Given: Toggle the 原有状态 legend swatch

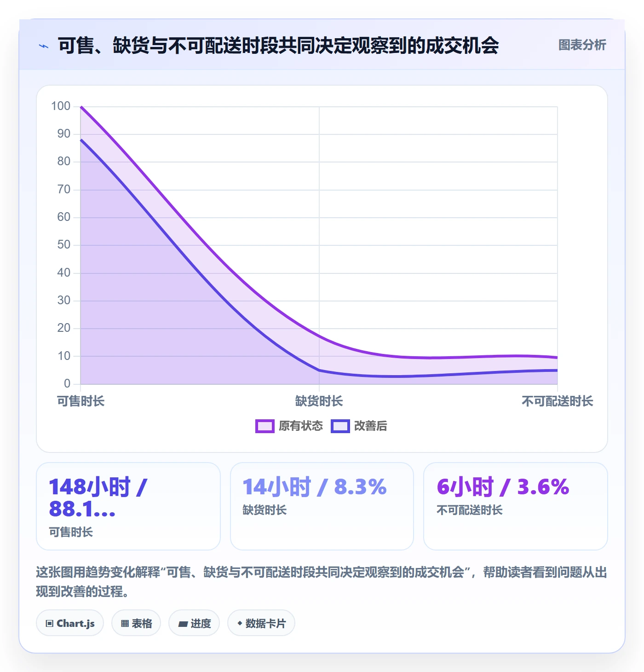Looking at the screenshot, I should pos(265,426).
